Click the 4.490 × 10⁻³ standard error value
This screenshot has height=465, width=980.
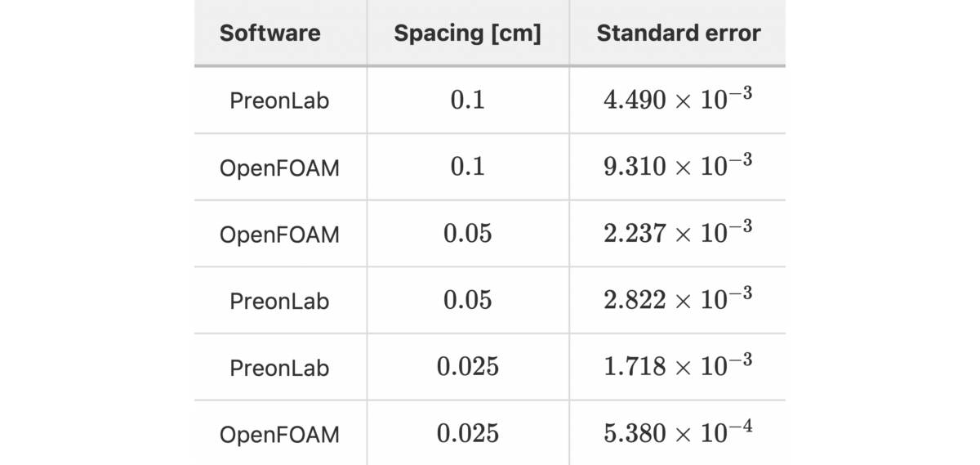[678, 98]
